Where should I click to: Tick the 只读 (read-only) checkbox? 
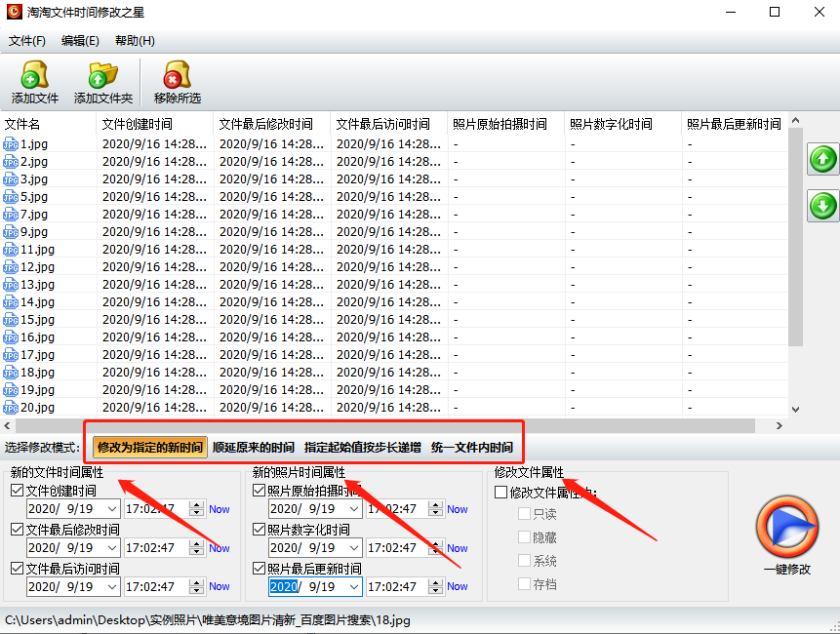tap(525, 514)
